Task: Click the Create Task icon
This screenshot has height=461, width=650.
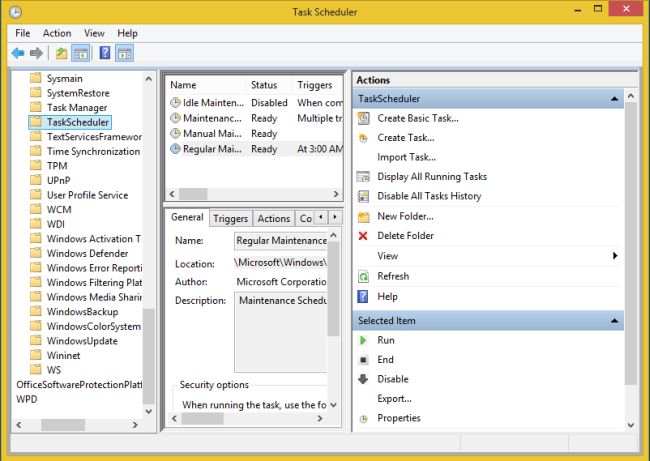Action: pos(363,138)
